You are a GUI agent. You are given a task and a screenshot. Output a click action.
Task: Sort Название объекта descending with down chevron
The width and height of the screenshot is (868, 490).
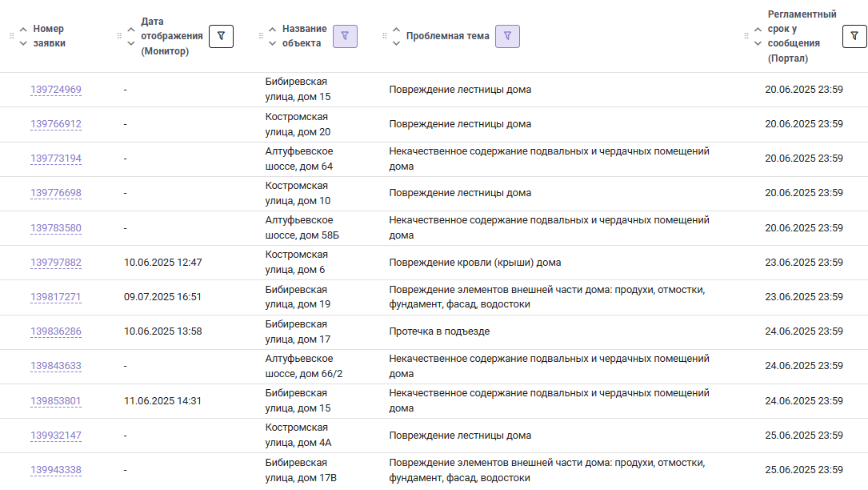[x=272, y=43]
